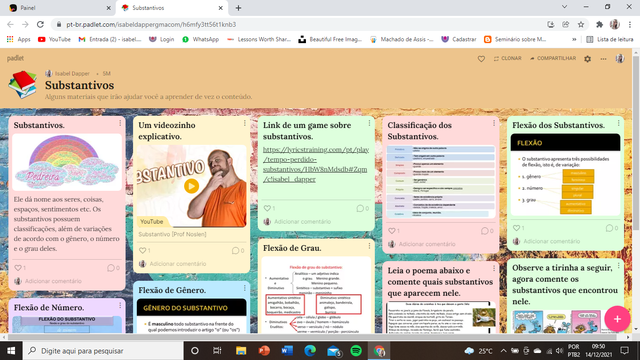This screenshot has width=640, height=360.
Task: Go back in browser history
Action: (10, 24)
